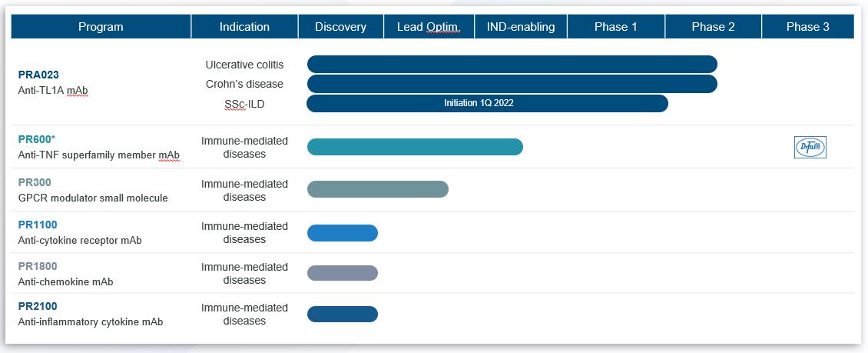Select the Indication column header
This screenshot has width=868, height=353.
point(244,27)
